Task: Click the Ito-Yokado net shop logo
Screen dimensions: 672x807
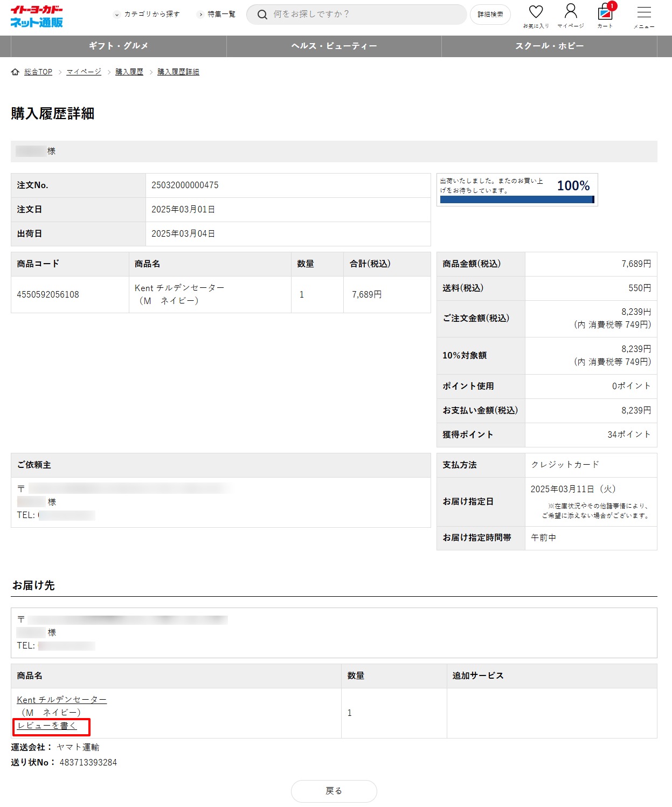Action: click(37, 16)
